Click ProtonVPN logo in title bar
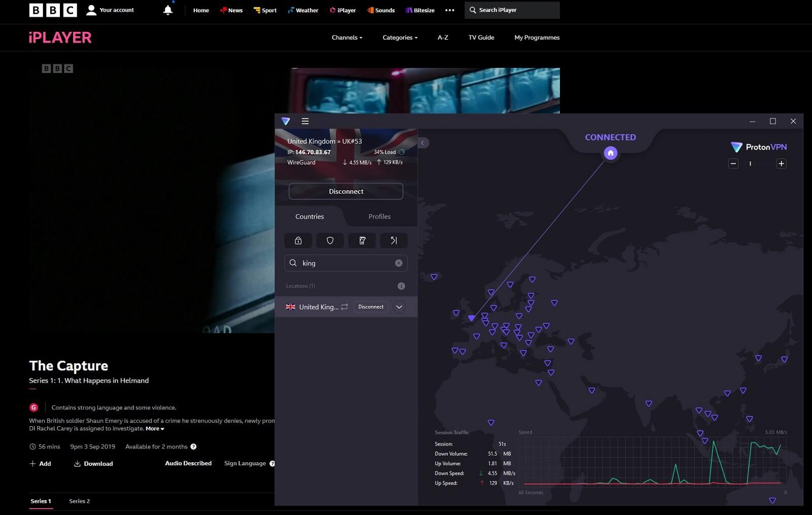812x515 pixels. tap(286, 121)
